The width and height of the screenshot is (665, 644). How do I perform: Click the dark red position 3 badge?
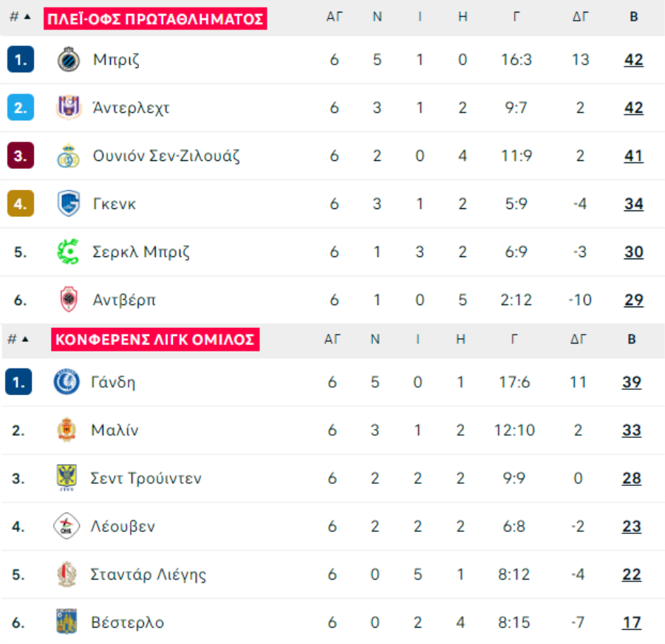tap(21, 156)
